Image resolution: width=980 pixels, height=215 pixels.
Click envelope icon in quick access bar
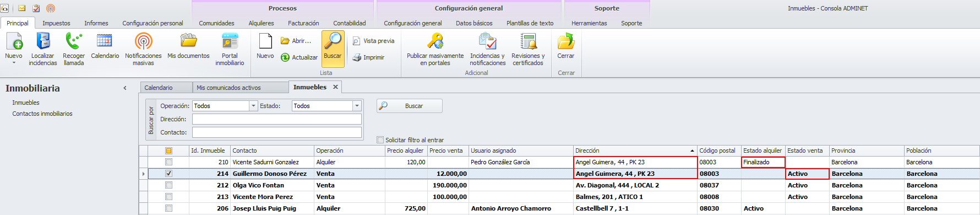point(22,8)
